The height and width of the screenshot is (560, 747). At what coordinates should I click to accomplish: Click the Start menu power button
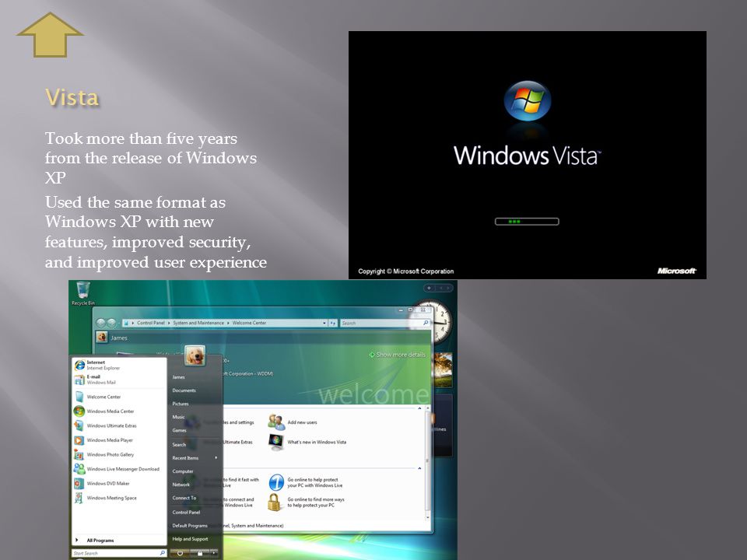pos(180,553)
